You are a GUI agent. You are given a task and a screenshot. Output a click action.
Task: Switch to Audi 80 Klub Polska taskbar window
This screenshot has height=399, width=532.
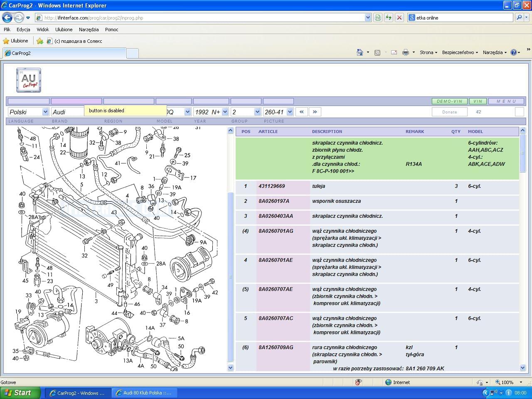[144, 393]
